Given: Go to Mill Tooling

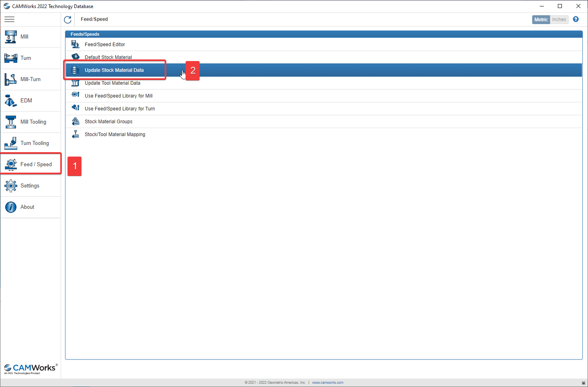Looking at the screenshot, I should 31,122.
